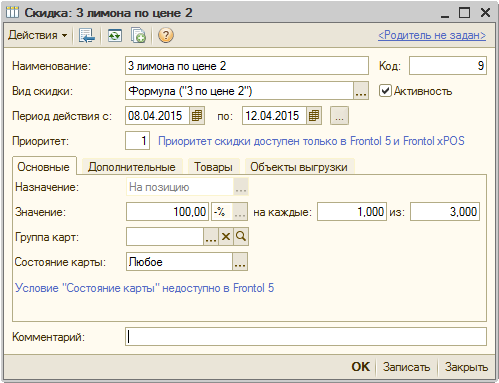Click the reread (refresh) toolbar icon

click(115, 35)
